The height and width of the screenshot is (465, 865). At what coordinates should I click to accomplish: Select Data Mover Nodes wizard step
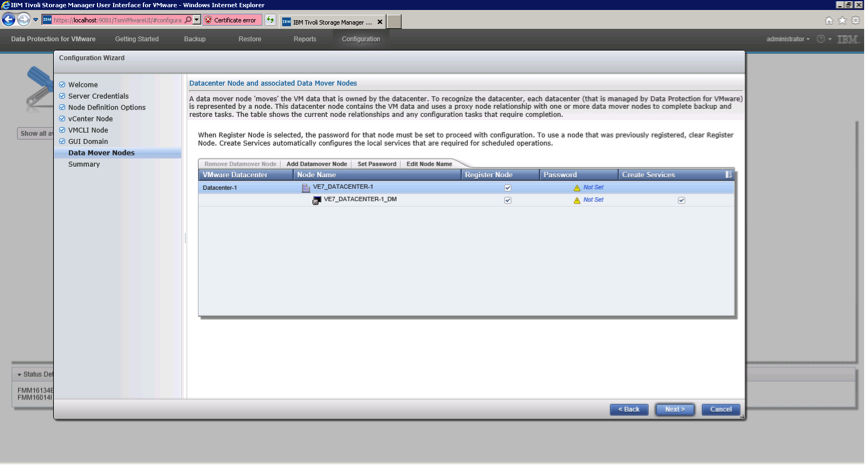click(x=101, y=153)
